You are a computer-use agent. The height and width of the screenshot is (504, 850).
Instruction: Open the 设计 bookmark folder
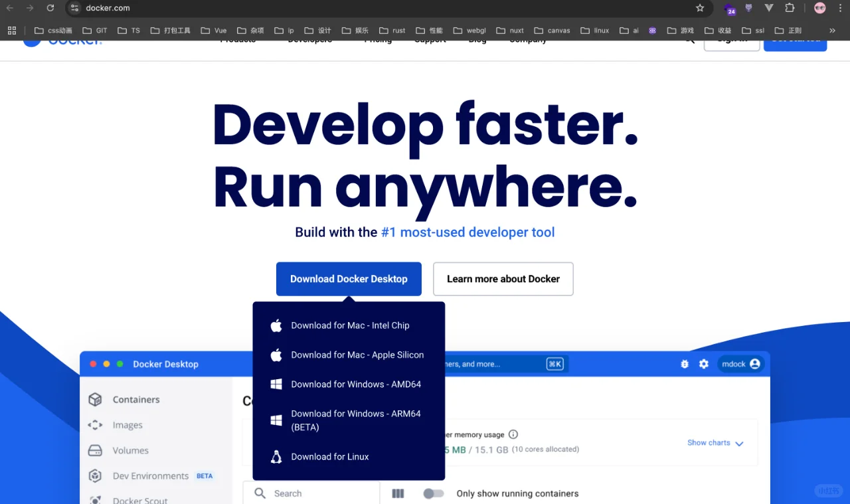(317, 31)
